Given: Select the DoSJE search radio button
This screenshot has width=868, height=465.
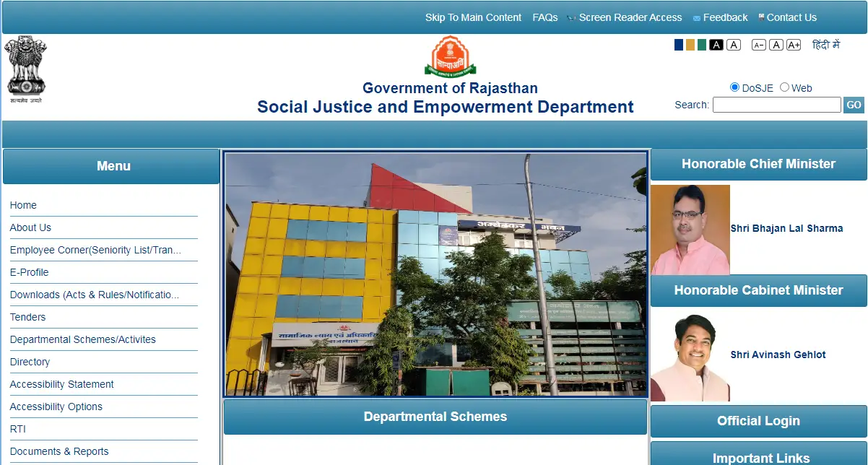Looking at the screenshot, I should coord(735,87).
